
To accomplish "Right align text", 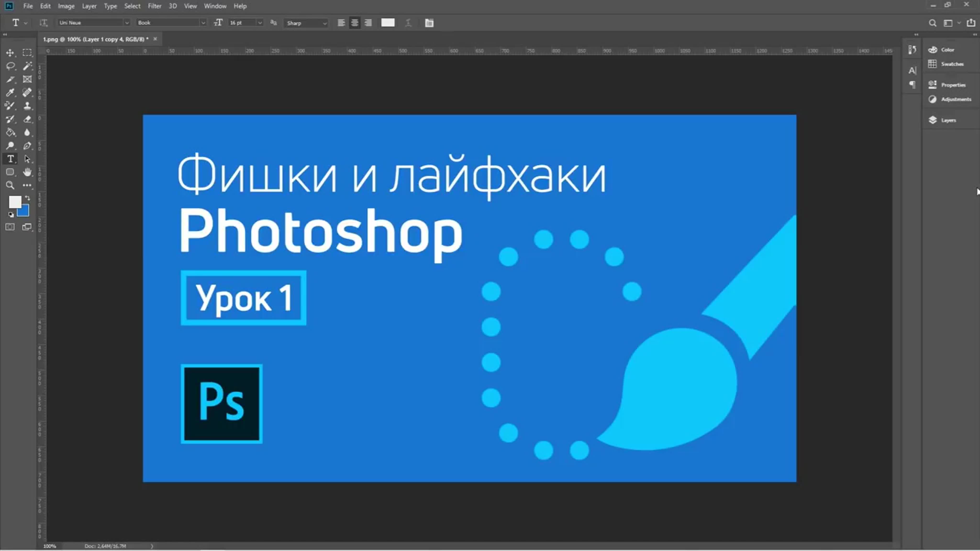I will (x=368, y=23).
